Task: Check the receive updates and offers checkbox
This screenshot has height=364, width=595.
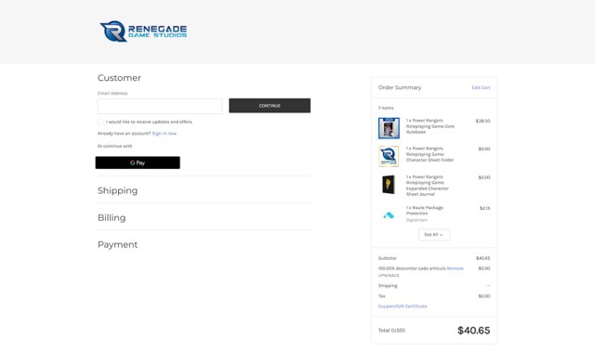Action: click(100, 122)
